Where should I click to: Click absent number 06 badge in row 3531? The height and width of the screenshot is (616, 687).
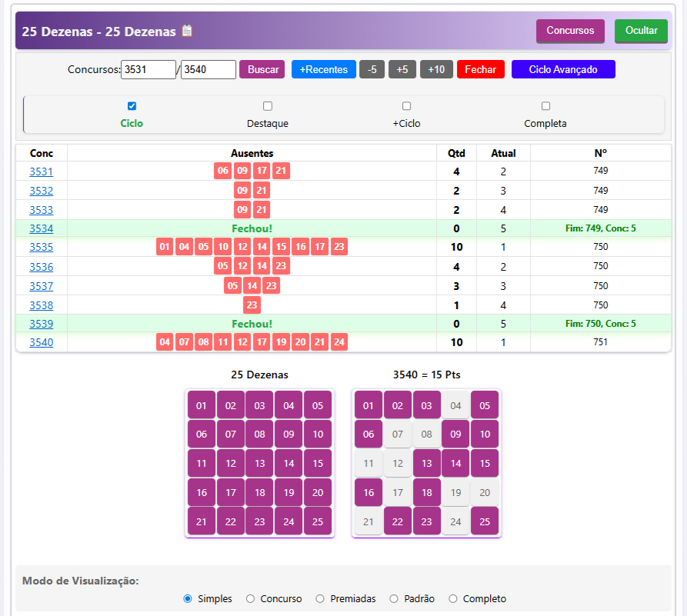223,171
